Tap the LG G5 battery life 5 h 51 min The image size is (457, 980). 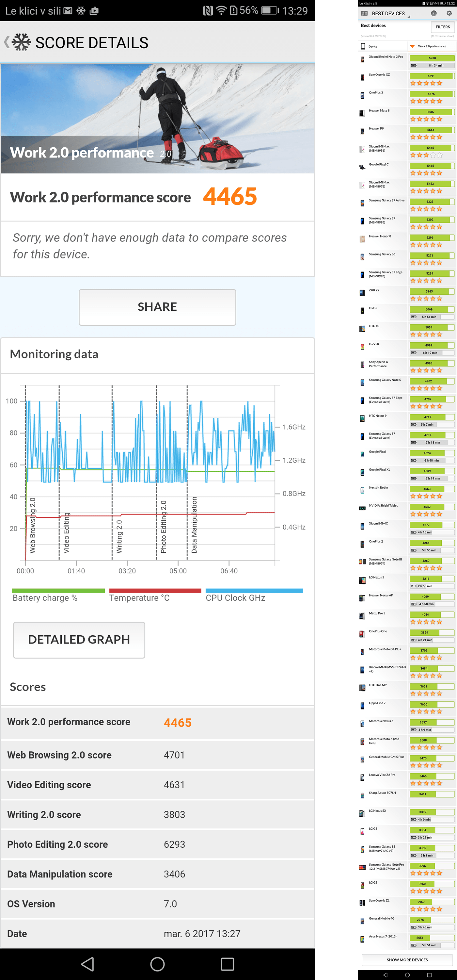[432, 317]
